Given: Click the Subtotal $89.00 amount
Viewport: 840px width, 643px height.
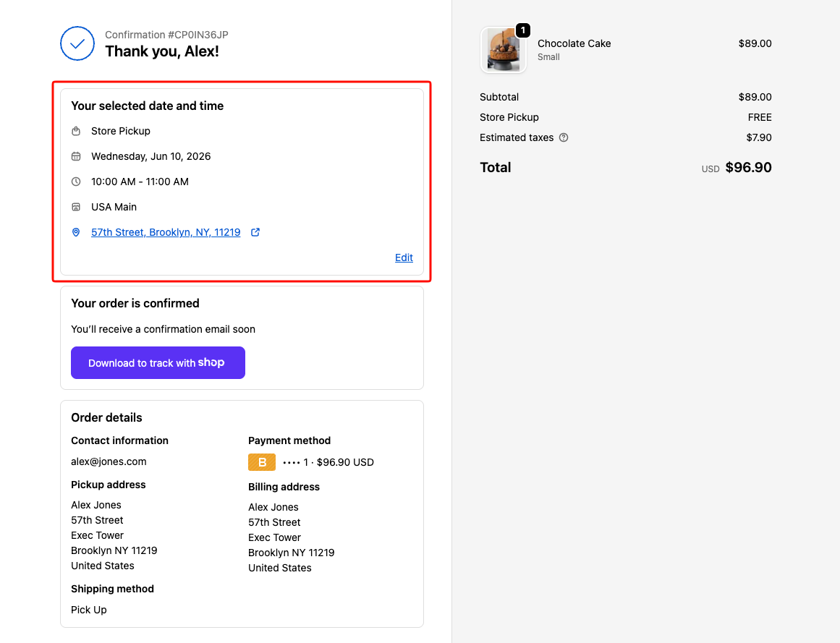Looking at the screenshot, I should tap(755, 97).
